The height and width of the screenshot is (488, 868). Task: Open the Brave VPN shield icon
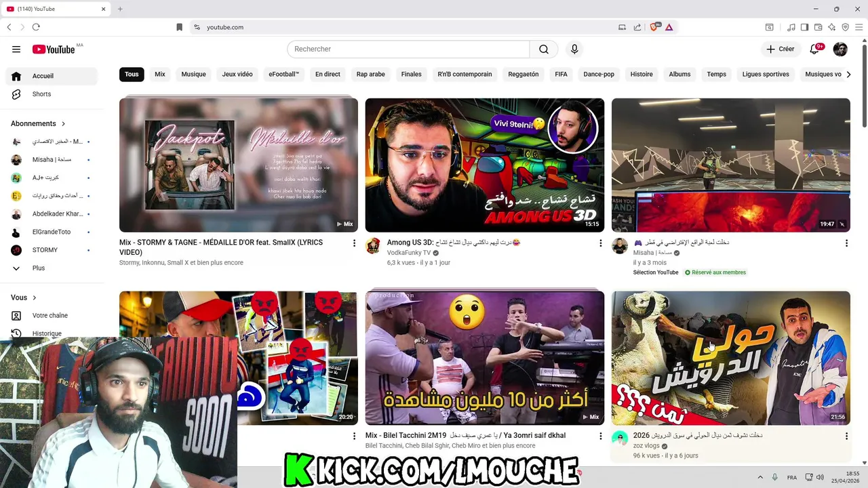click(845, 27)
